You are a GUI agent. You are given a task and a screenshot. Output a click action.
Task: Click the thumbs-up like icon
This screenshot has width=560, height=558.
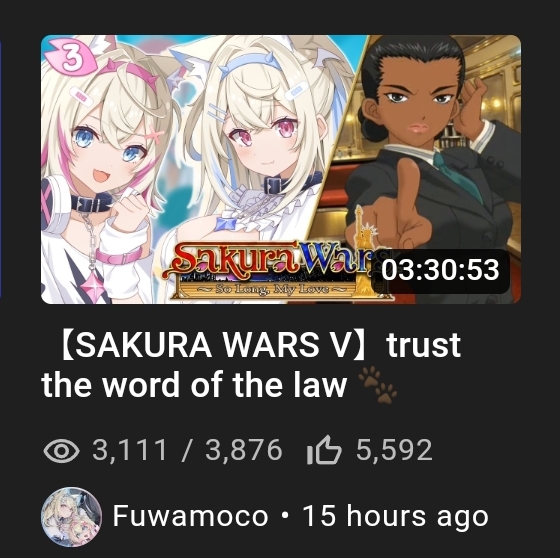coord(324,450)
